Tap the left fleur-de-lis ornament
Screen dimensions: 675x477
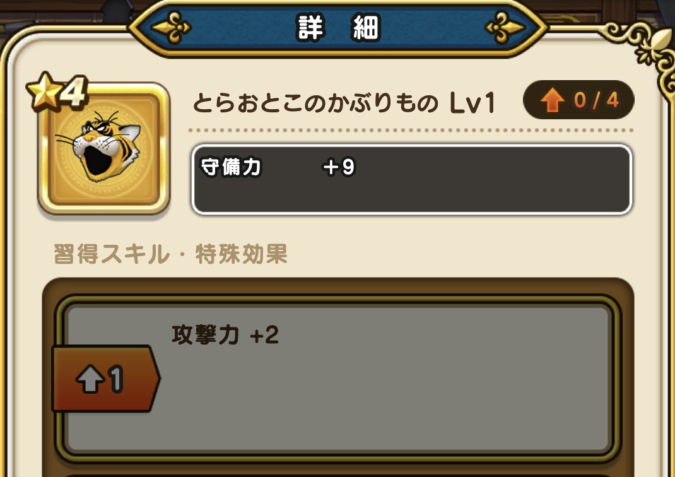coord(171,28)
